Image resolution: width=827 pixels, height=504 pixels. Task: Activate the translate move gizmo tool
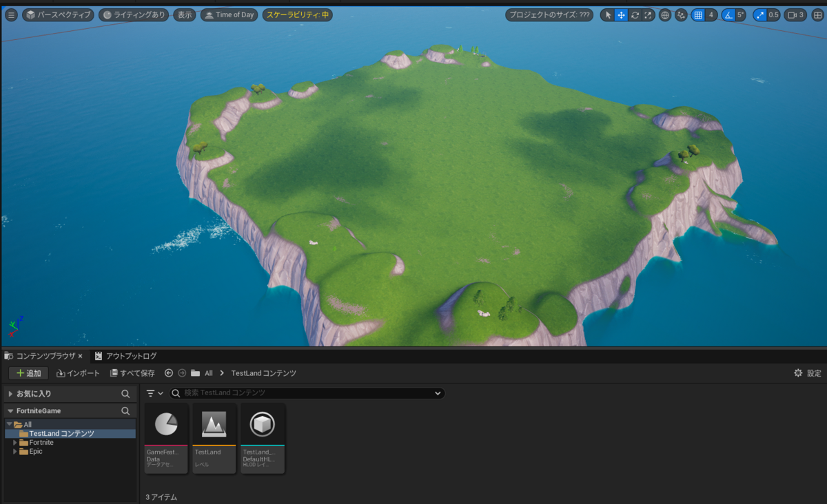[621, 14]
